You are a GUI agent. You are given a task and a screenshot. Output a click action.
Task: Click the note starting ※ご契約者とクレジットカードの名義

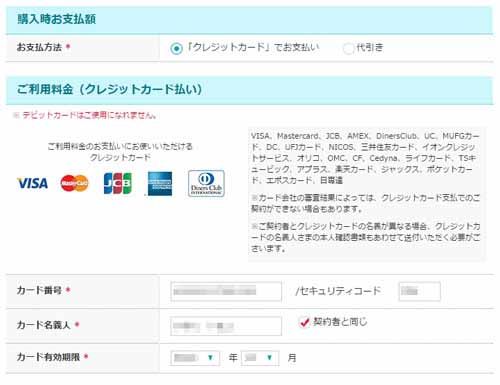365,237
